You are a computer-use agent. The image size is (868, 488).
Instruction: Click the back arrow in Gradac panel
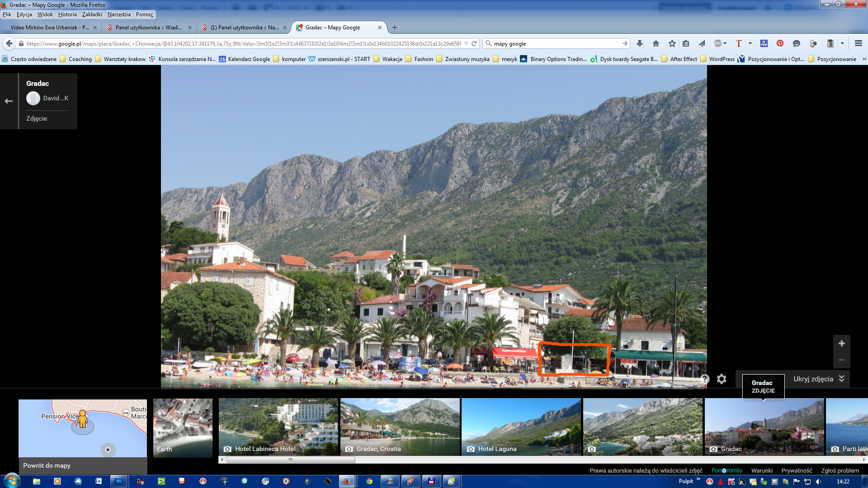[x=9, y=101]
